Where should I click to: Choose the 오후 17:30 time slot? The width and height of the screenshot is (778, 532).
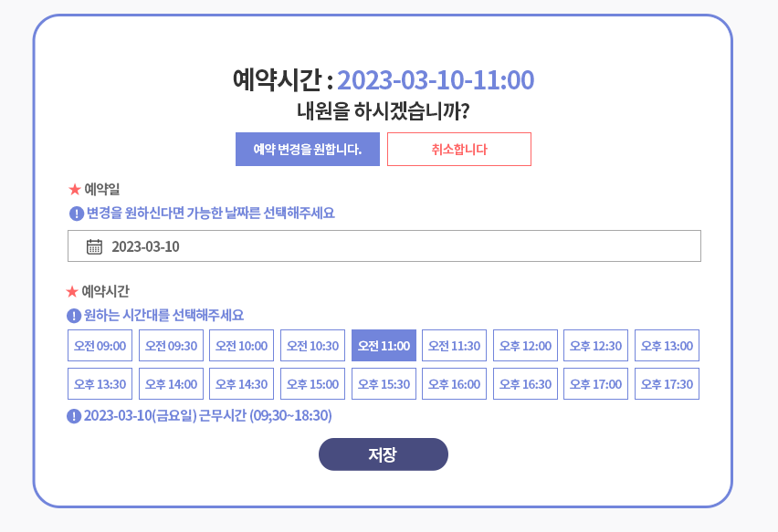point(667,384)
